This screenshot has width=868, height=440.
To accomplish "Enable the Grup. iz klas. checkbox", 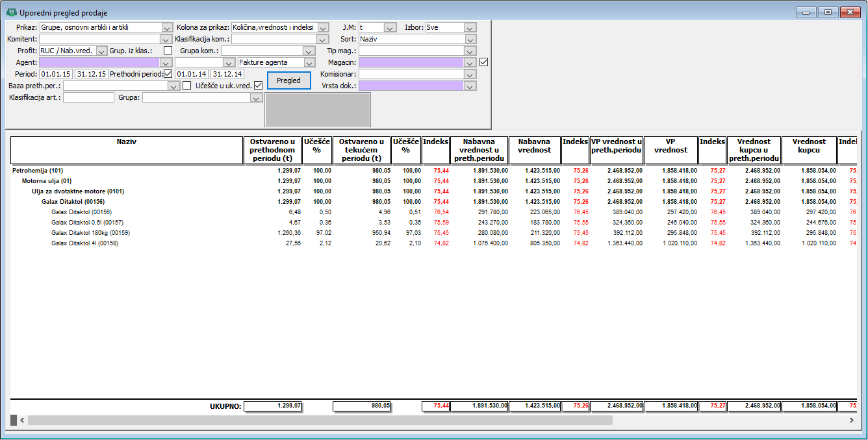I will pos(168,51).
